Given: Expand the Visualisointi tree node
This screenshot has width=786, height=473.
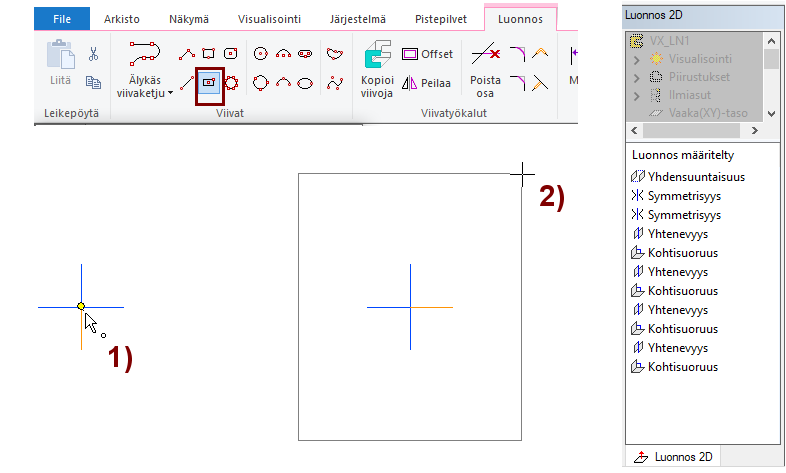Looking at the screenshot, I should coord(637,59).
